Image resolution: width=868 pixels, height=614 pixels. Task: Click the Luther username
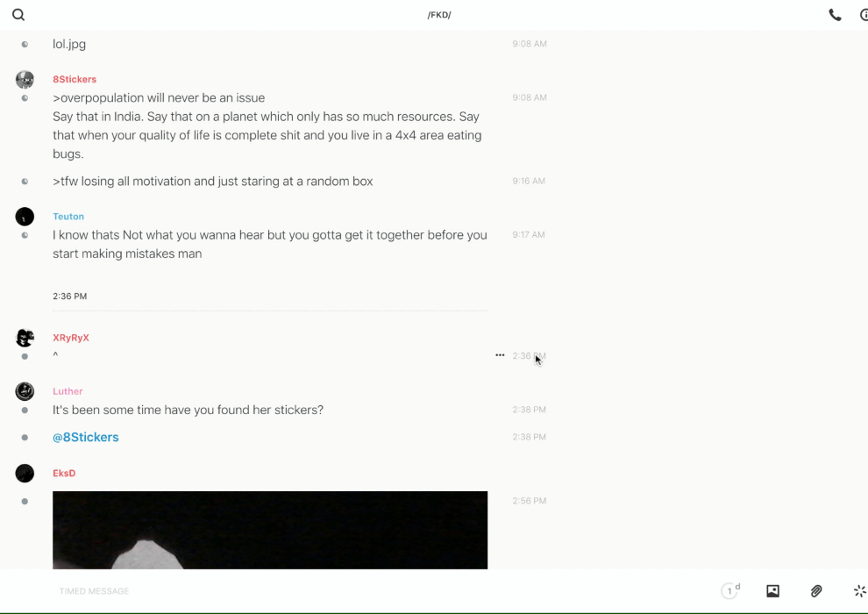(68, 391)
